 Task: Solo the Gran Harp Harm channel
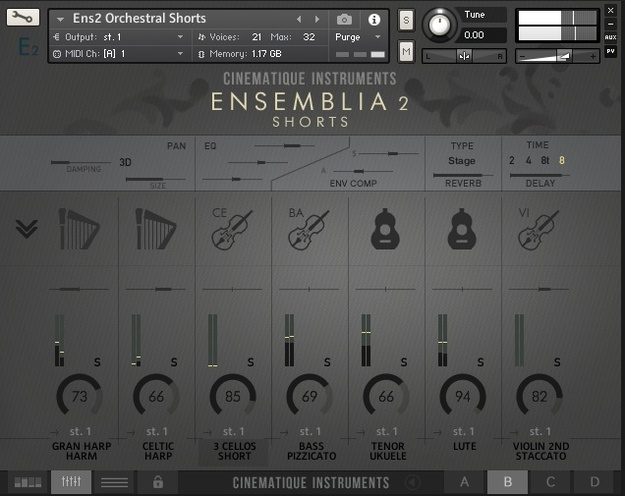click(97, 362)
